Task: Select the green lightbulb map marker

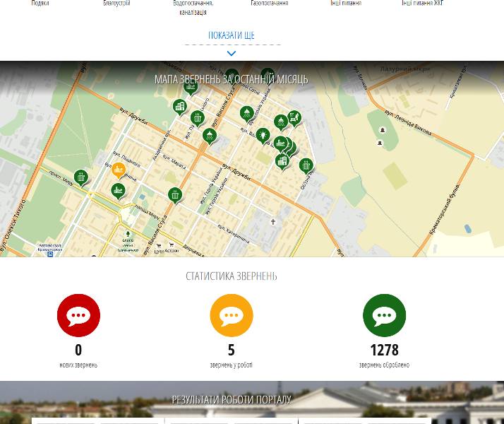Action: pos(263,136)
